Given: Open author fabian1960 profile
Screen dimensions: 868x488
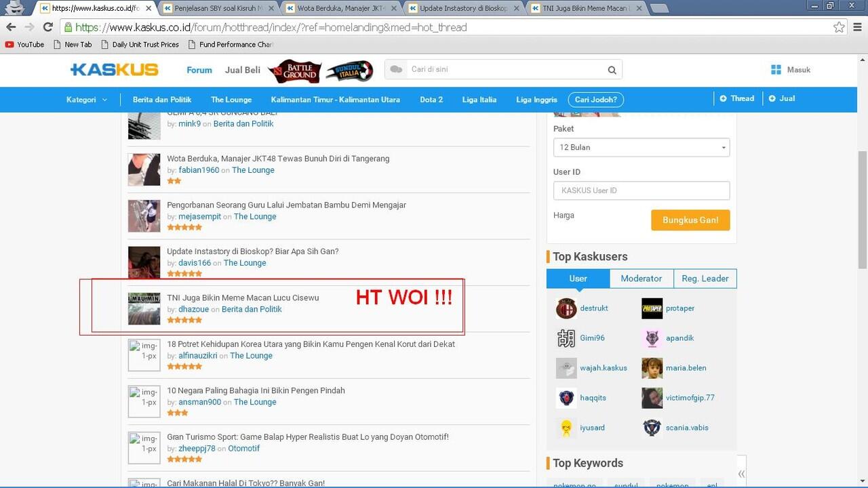Looking at the screenshot, I should [199, 170].
